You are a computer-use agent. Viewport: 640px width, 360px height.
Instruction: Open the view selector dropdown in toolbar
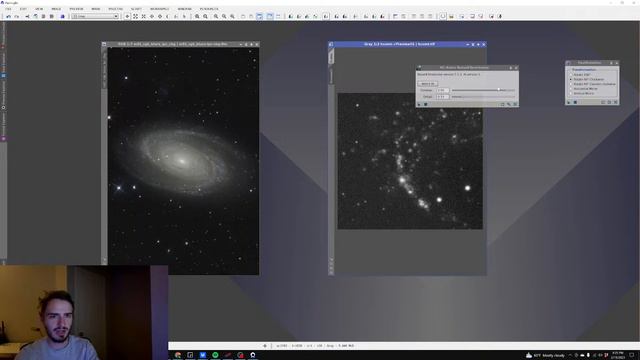point(95,16)
